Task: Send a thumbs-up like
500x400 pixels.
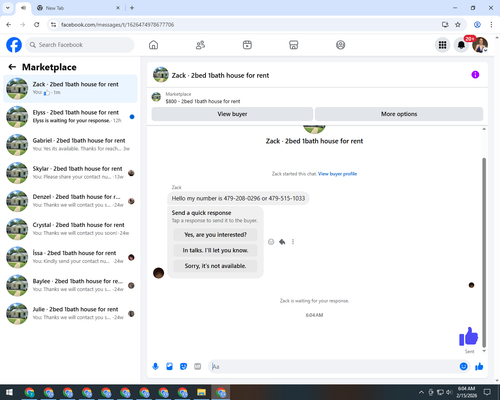Action: (479, 367)
